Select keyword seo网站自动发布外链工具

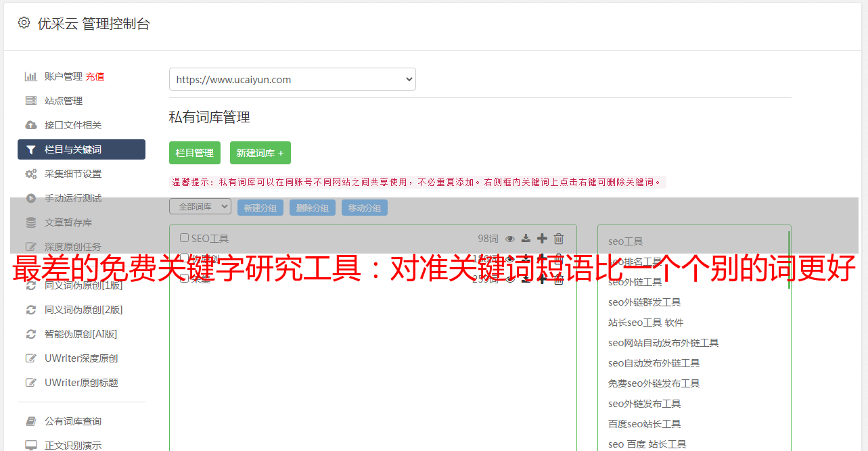point(664,343)
